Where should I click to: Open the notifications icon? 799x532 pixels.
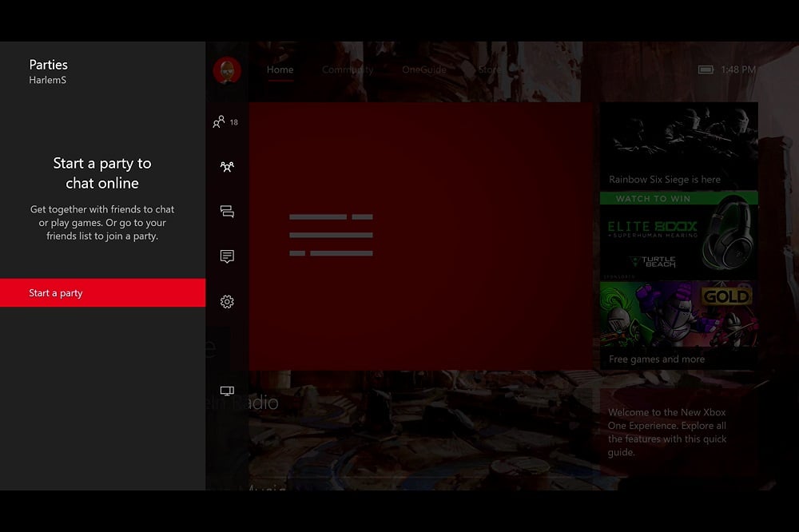226,256
